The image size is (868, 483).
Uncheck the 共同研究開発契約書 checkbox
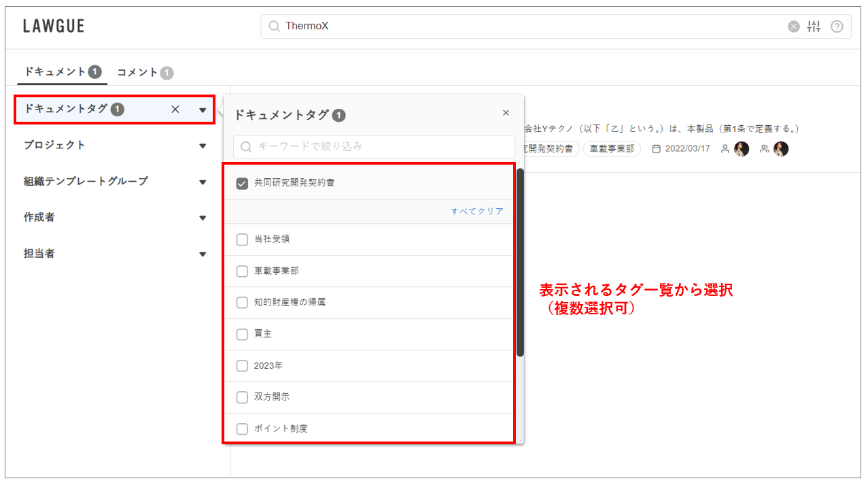click(242, 184)
